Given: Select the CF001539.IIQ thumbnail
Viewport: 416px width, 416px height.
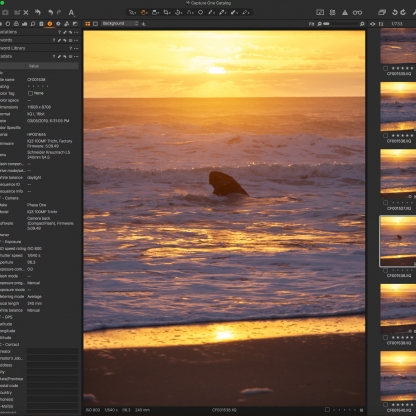Looking at the screenshot, I should click(398, 308).
